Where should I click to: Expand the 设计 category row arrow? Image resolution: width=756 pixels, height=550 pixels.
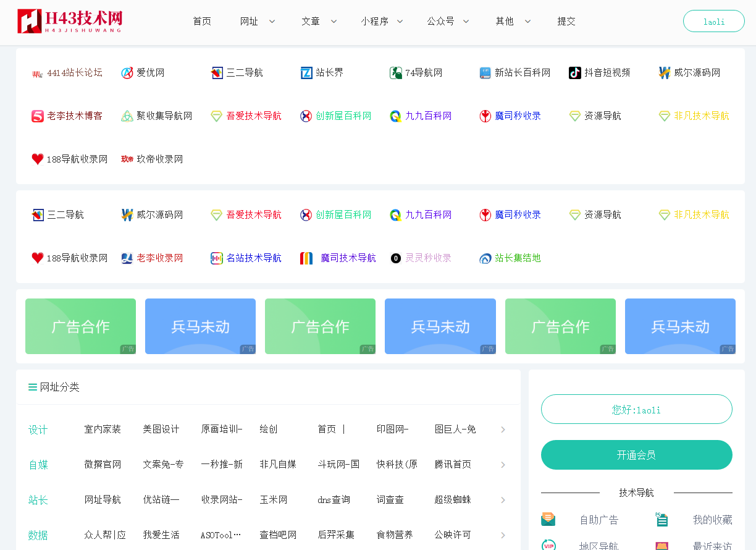pyautogui.click(x=503, y=429)
